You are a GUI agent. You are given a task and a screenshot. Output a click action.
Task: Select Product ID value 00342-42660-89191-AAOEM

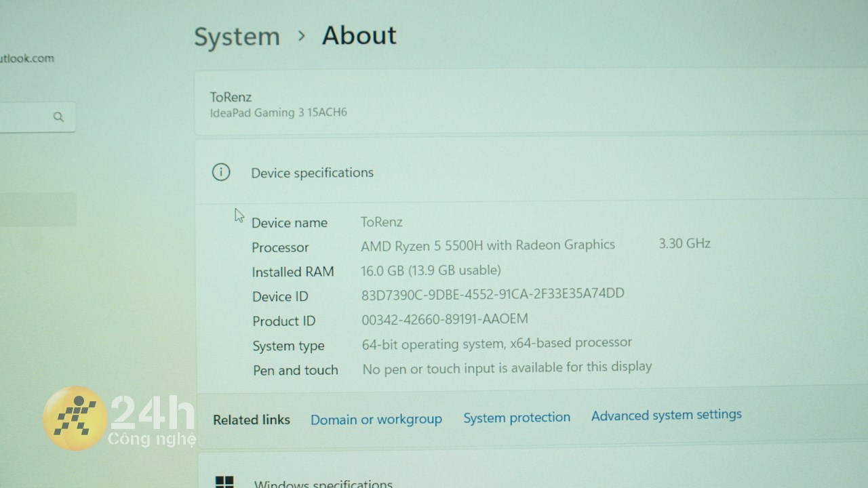tap(445, 319)
